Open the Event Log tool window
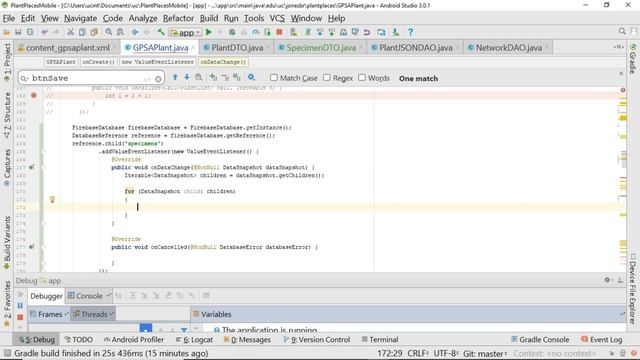 pos(602,340)
